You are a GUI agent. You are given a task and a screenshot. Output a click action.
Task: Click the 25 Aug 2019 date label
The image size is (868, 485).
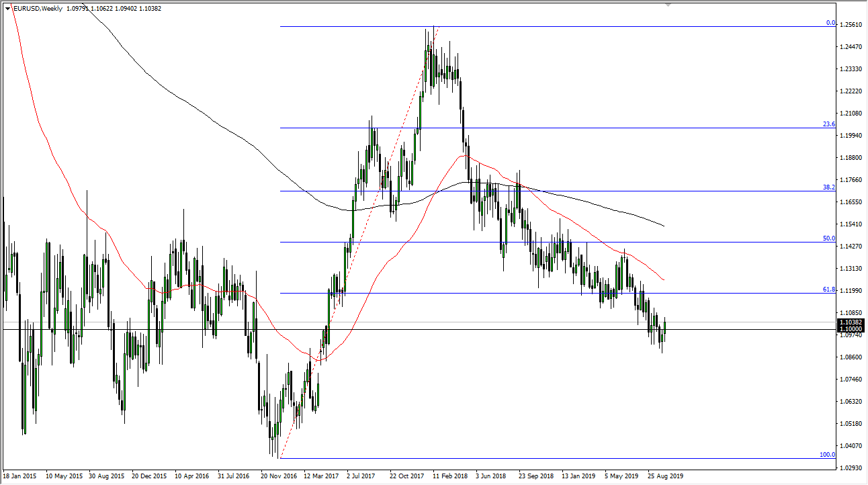(665, 476)
